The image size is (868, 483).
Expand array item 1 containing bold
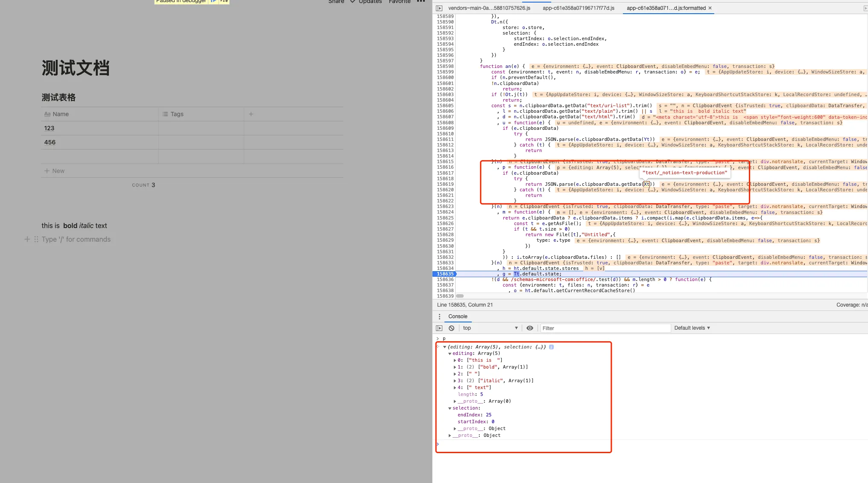point(455,367)
